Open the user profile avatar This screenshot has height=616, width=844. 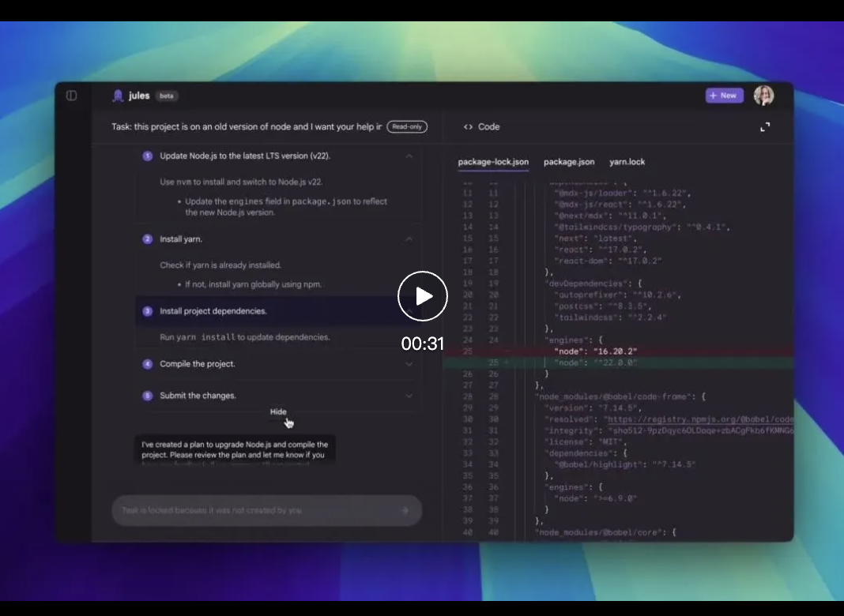pos(763,96)
